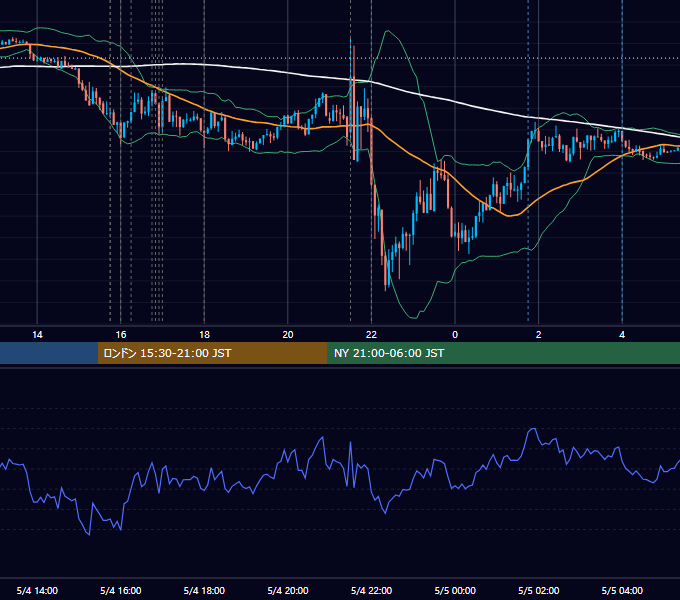Click the lowest candle after the 22:00 drop
680x600 pixels.
point(386,271)
